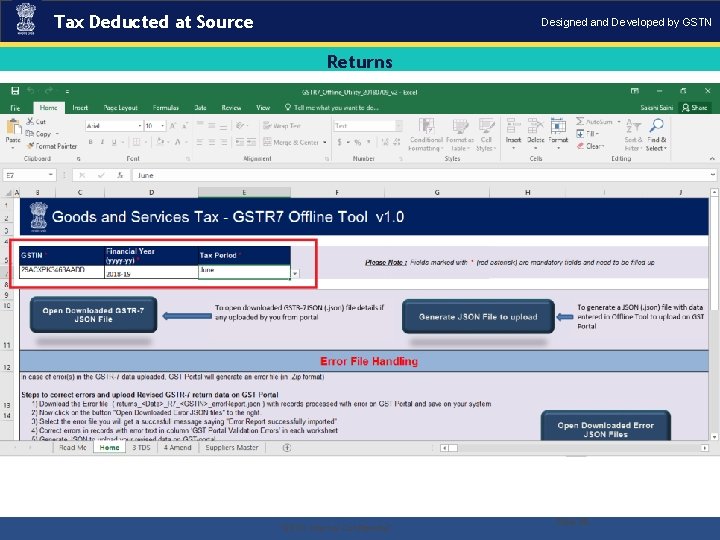Copy selection via Copy icon
Image resolution: width=720 pixels, height=540 pixels.
[x=39, y=134]
